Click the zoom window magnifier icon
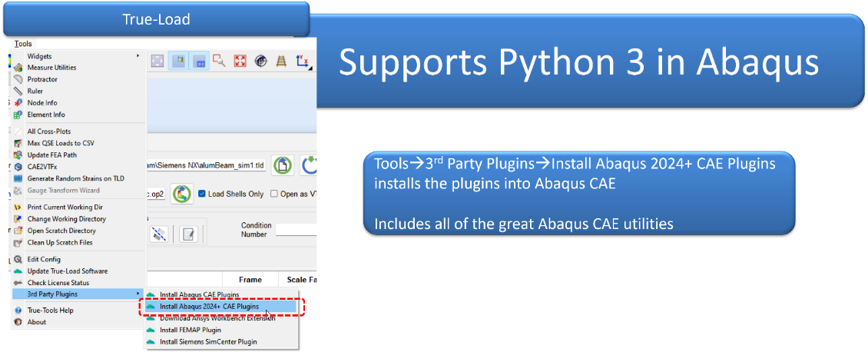Viewport: 868px width, 362px height. tap(219, 61)
